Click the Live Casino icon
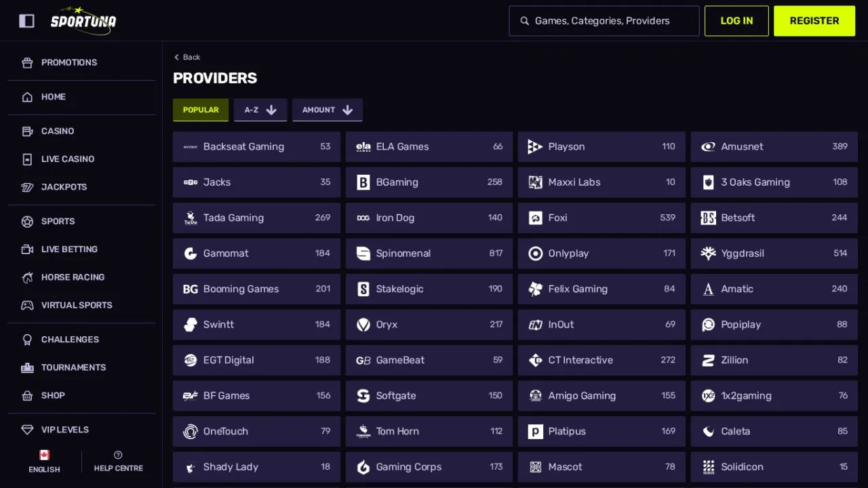 click(x=27, y=159)
